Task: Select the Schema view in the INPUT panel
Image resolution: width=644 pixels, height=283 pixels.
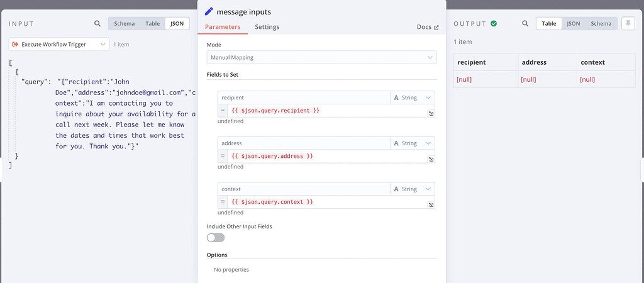Action: click(124, 23)
